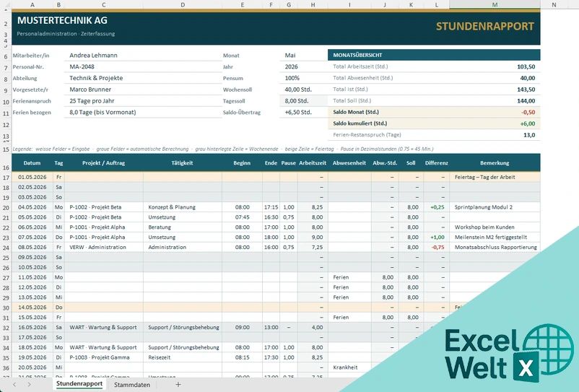Select the Workshop beim Kunden remark
This screenshot has height=392, width=579.
point(495,227)
